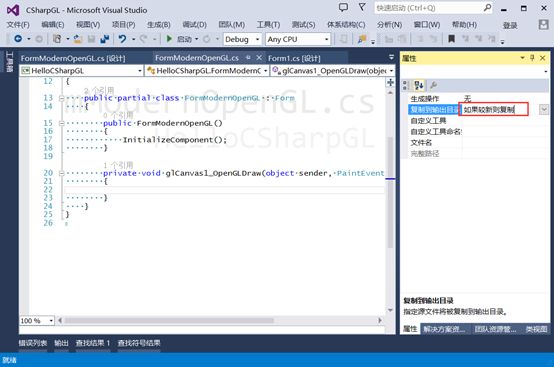Open the 查找结果 1 panel tab
Image resolution: width=554 pixels, height=367 pixels.
click(x=93, y=343)
